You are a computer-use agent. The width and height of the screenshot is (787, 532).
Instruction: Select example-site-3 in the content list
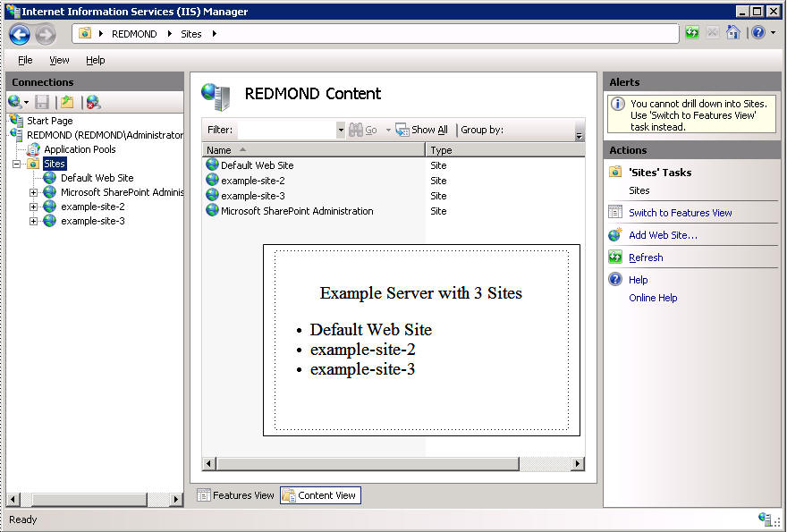253,196
